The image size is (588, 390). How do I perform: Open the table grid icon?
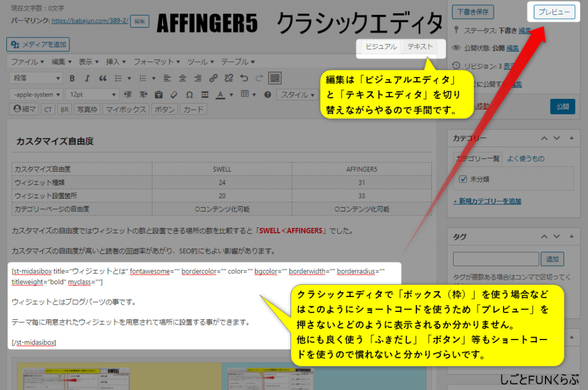point(245,94)
